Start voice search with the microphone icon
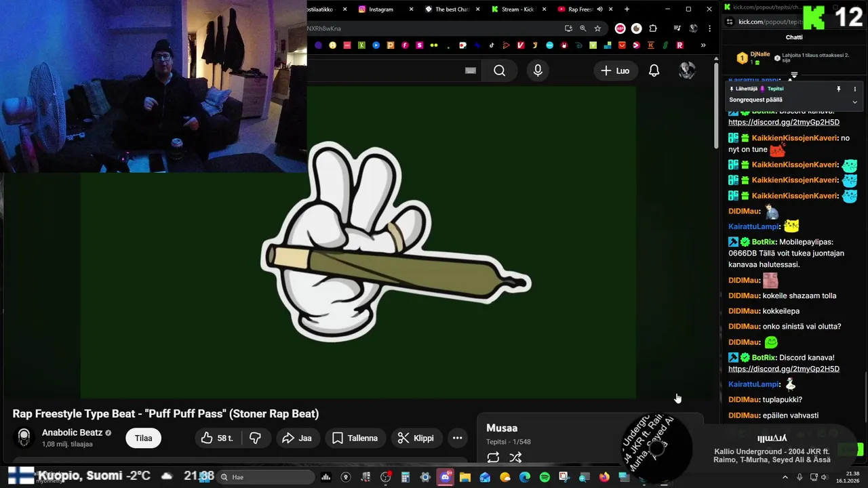 pos(538,70)
